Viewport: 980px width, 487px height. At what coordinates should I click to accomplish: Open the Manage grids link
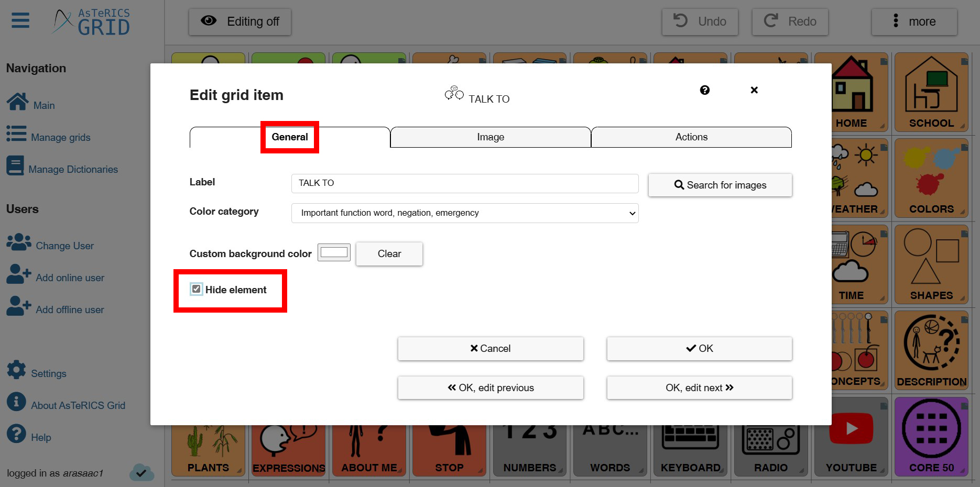61,138
